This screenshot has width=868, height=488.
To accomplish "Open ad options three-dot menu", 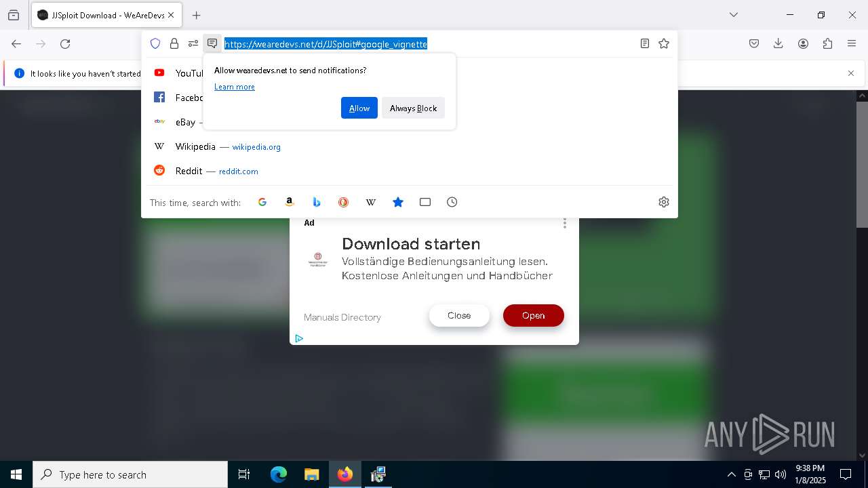I will point(565,223).
